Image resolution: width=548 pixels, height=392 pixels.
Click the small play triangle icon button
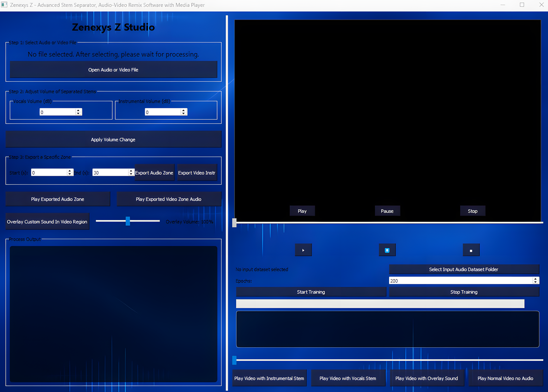click(x=303, y=250)
